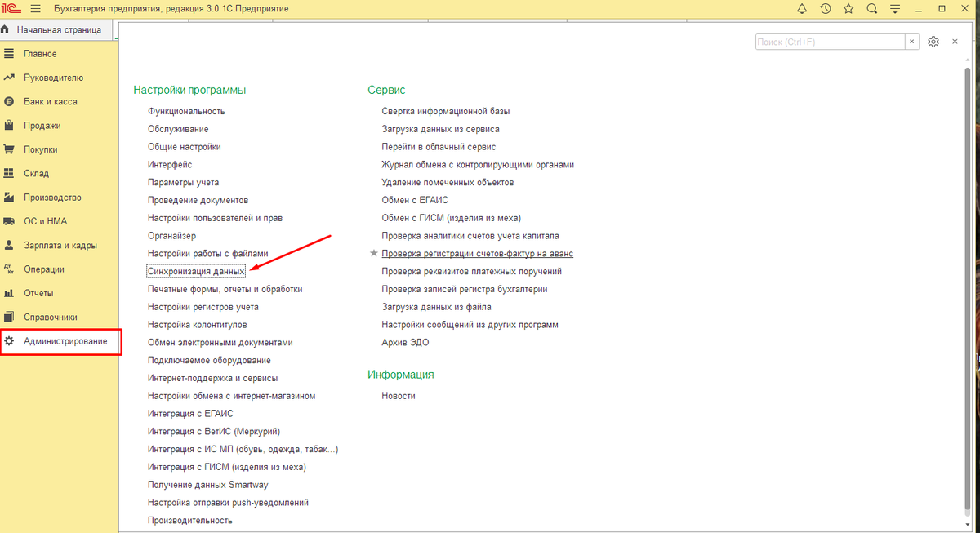The image size is (980, 533).
Task: Open Синхронизация данных link
Action: pyautogui.click(x=196, y=271)
